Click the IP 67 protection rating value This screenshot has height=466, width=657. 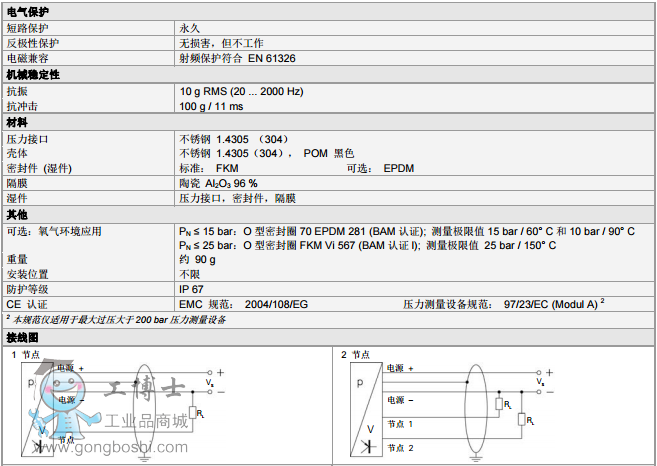click(193, 288)
